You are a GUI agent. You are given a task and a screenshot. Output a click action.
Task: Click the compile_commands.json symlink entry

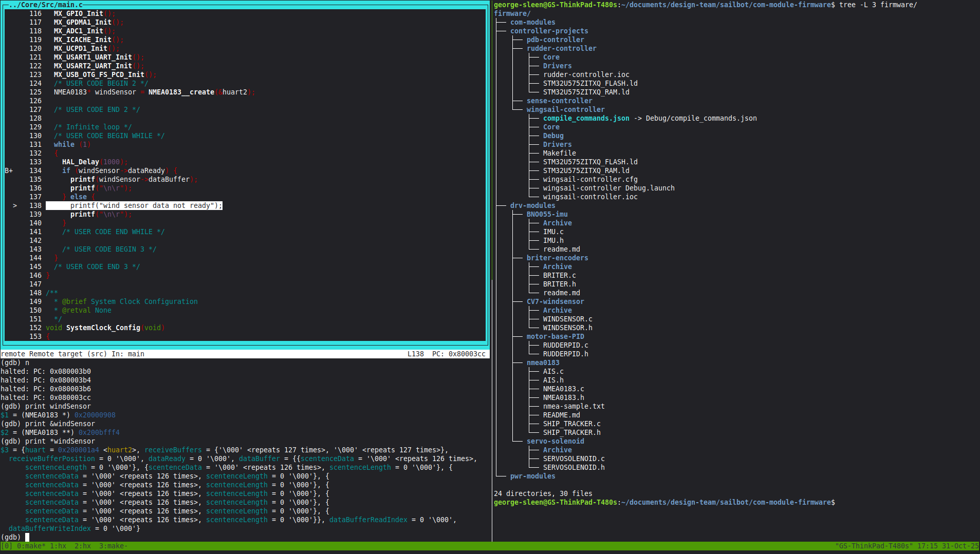[586, 118]
